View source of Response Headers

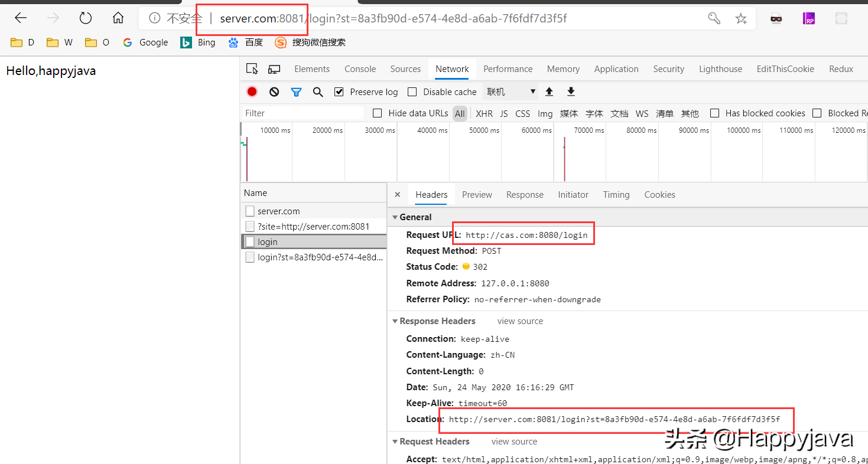(520, 321)
